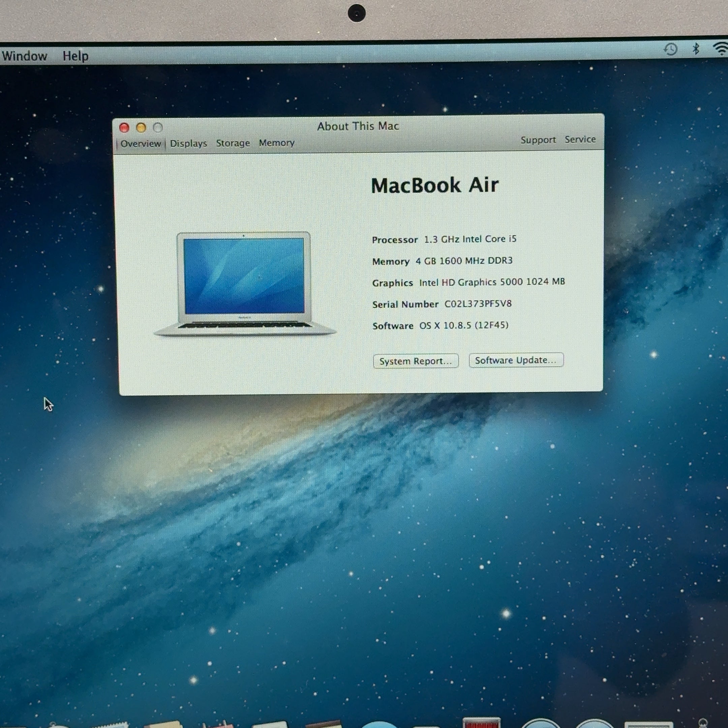Click the Software Update button

coord(516,360)
